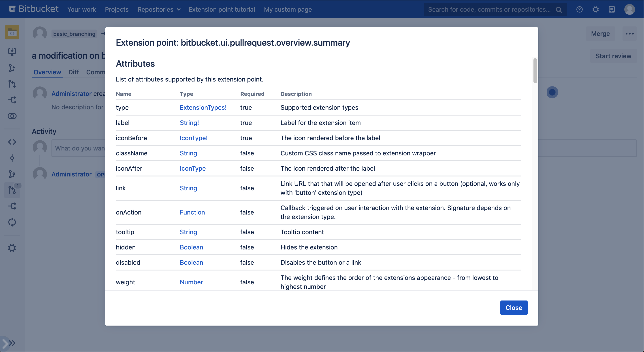Click the 'Required' column header
The image size is (644, 352).
[252, 94]
